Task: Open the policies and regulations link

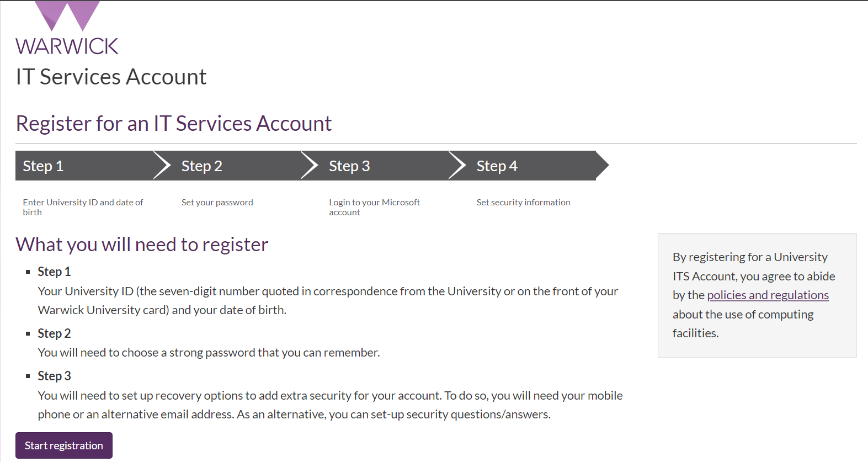Action: pyautogui.click(x=768, y=295)
